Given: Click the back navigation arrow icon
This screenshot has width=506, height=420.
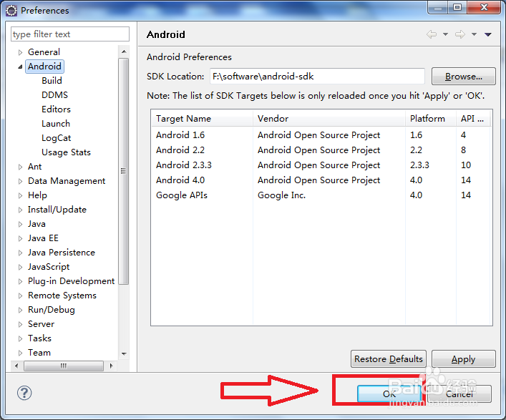Looking at the screenshot, I should [x=432, y=34].
